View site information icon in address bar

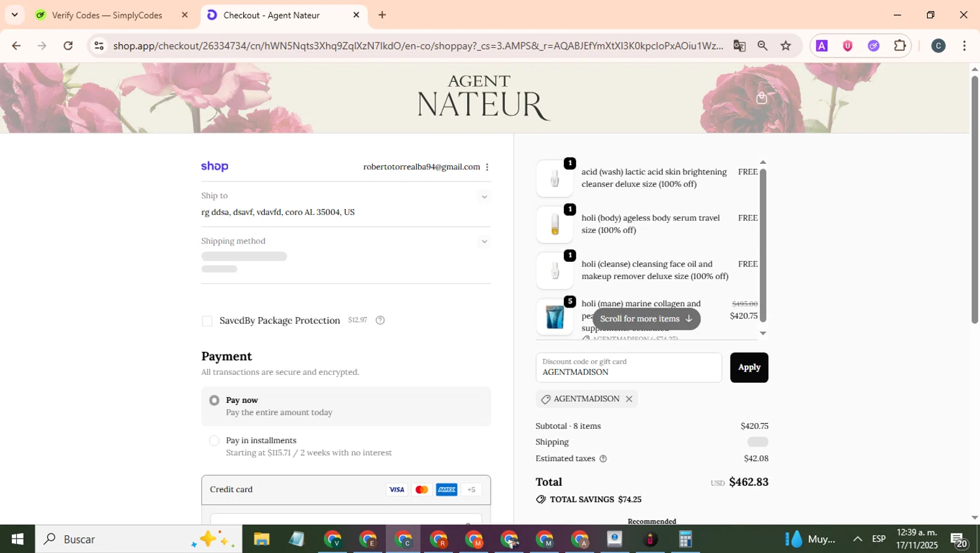pos(99,46)
